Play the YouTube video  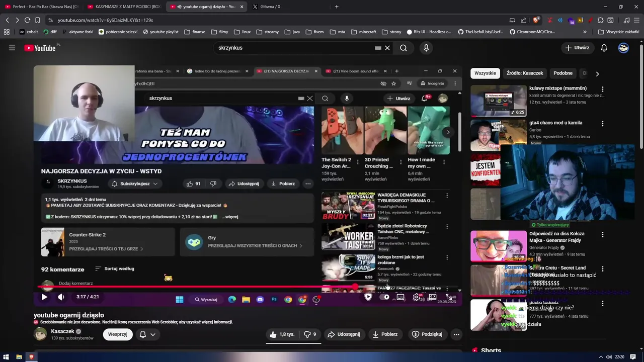coord(44,297)
